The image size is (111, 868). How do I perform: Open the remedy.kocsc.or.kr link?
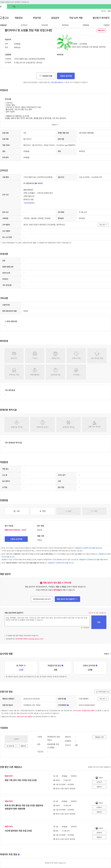coord(29,639)
